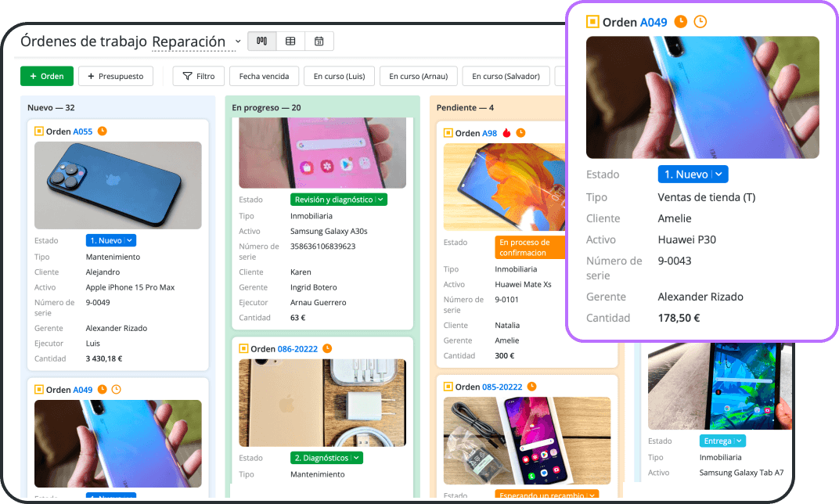Open the Filtro filter
Image resolution: width=839 pixels, height=504 pixels.
[199, 76]
